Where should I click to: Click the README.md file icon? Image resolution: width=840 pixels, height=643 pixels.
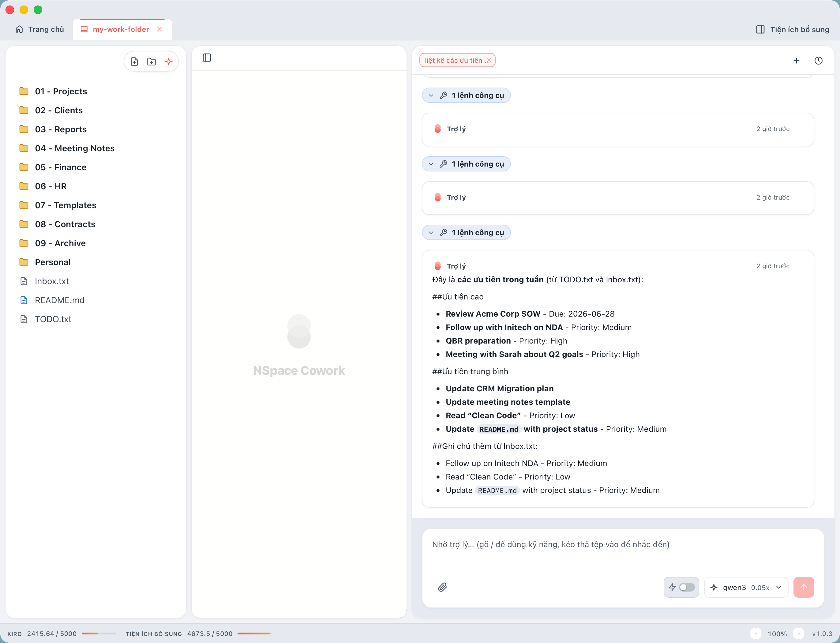click(x=24, y=300)
